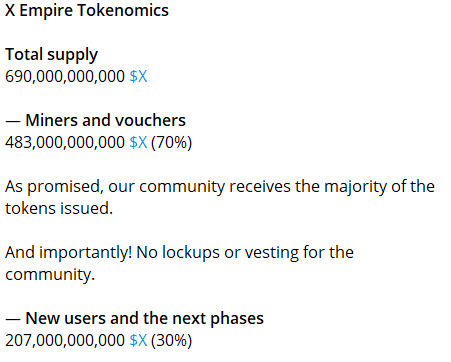Screen dimensions: 451x362
Task: Click the X Empire Tokenomics title
Action: [x=87, y=10]
